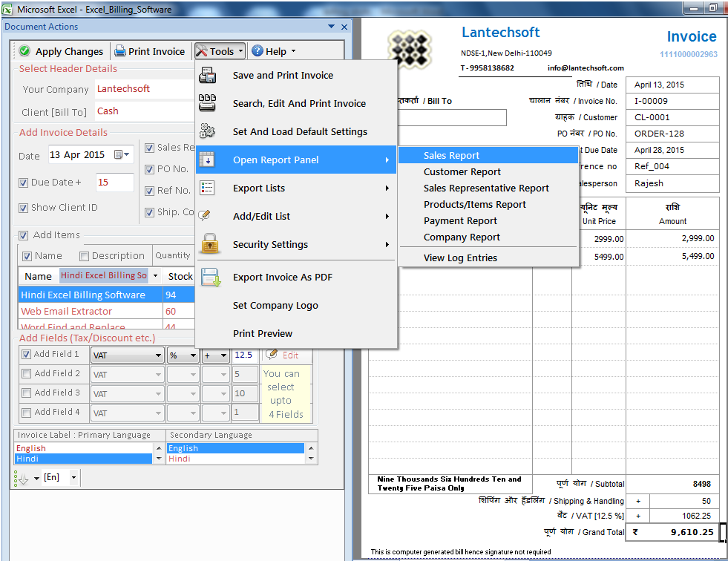Click the gears icon for Default Settings
The image size is (728, 561).
[207, 131]
